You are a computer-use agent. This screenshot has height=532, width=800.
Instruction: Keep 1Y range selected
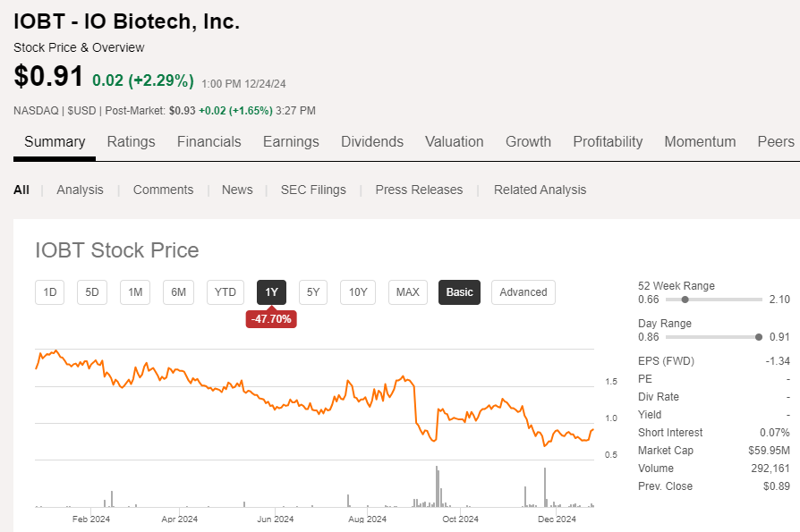[271, 292]
